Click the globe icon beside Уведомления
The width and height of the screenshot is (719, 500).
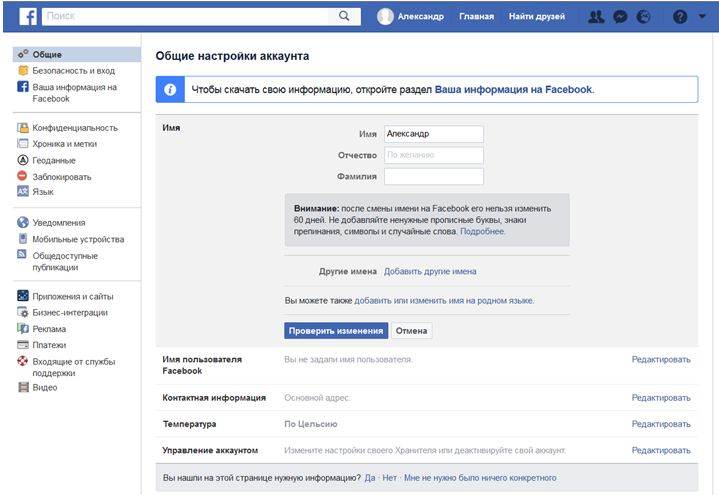point(23,222)
